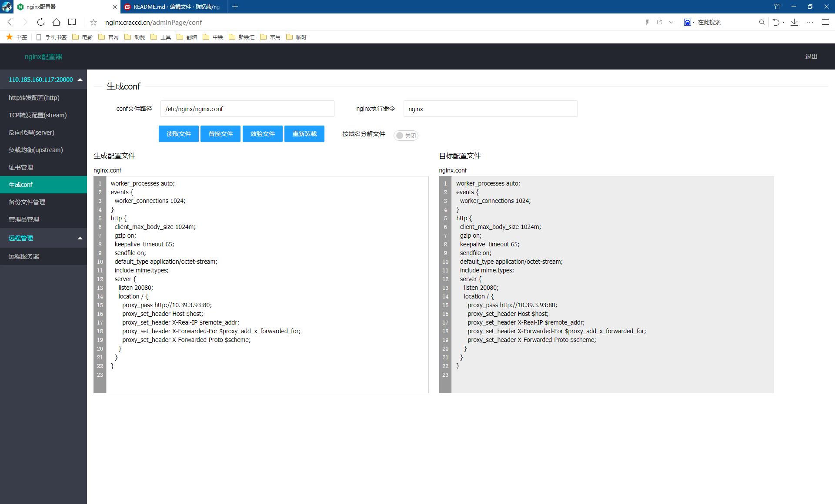Open the browser hamburger main menu
Screen dimensions: 835x504
point(825,22)
